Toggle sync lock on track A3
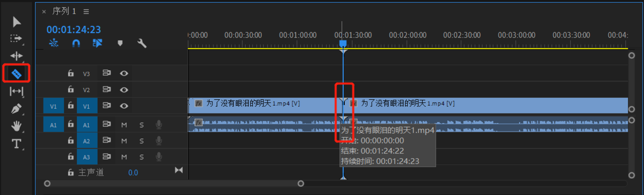This screenshot has height=195, width=644. pyautogui.click(x=107, y=156)
